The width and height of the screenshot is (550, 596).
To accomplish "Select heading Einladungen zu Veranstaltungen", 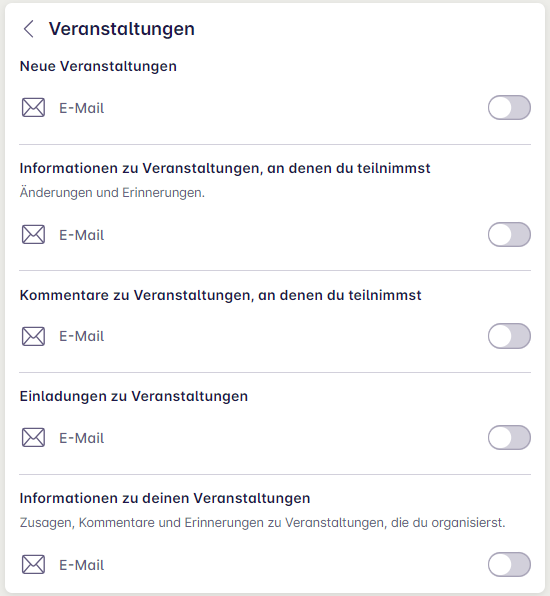I will click(134, 396).
